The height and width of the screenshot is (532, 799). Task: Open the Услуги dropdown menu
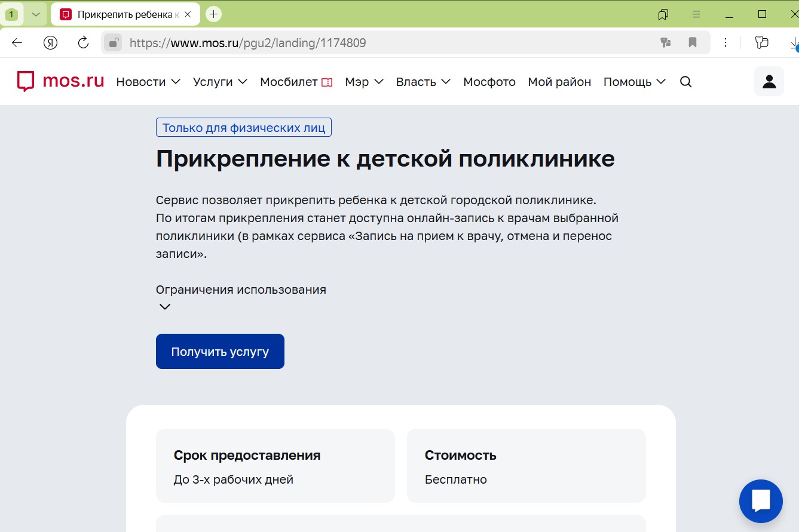(219, 81)
